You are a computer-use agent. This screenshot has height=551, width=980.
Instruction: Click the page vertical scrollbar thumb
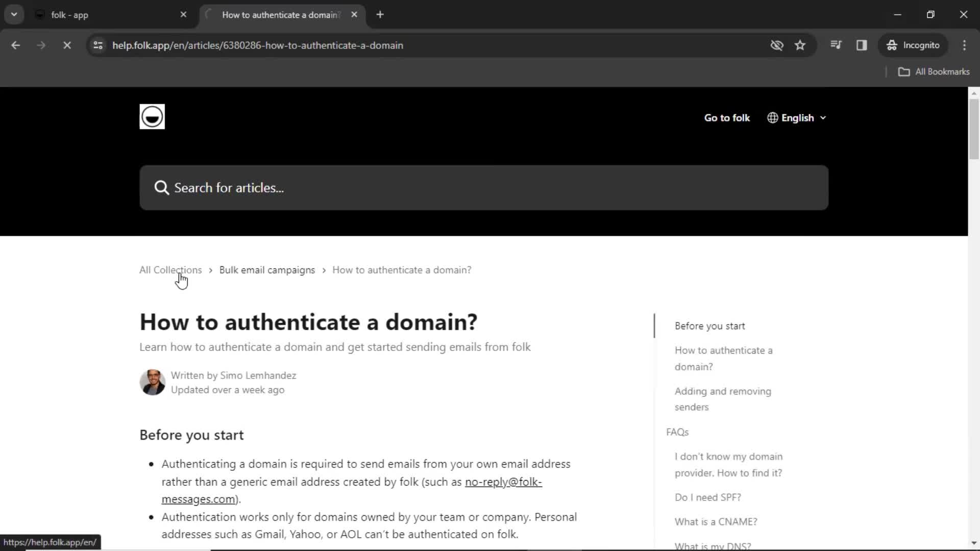coord(974,129)
